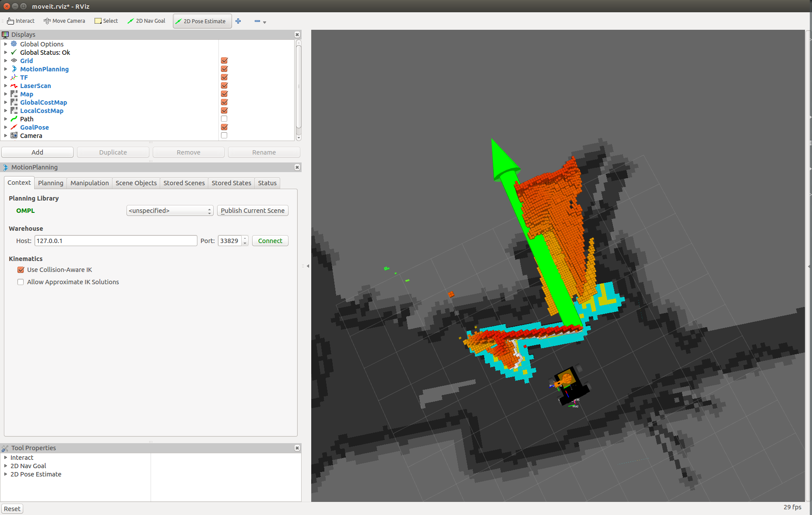Open the Scene Objects tab
Image resolution: width=812 pixels, height=515 pixels.
point(136,183)
